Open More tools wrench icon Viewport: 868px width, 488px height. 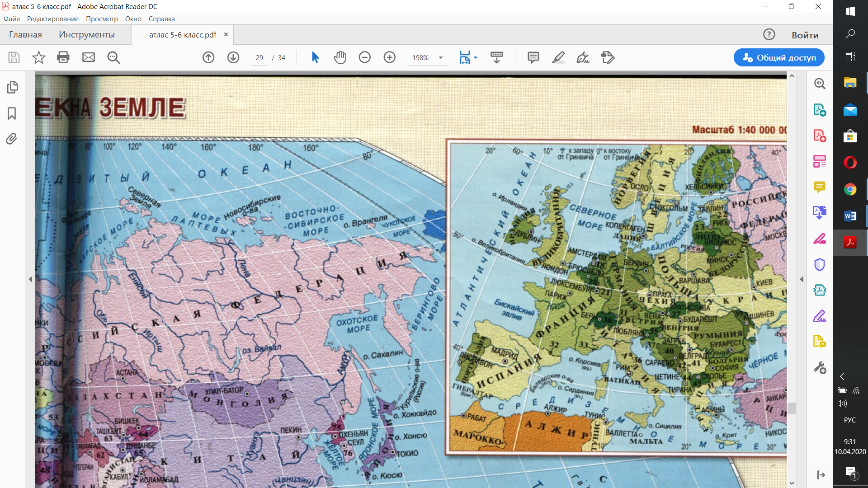(x=820, y=368)
